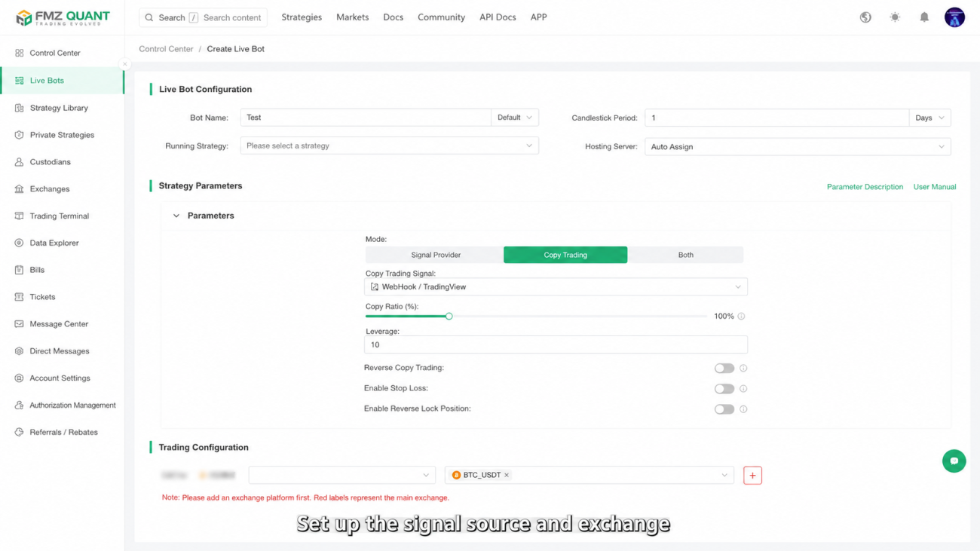Toggle Reverse Copy Trading switch
Viewport: 980px width, 551px height.
pos(724,369)
